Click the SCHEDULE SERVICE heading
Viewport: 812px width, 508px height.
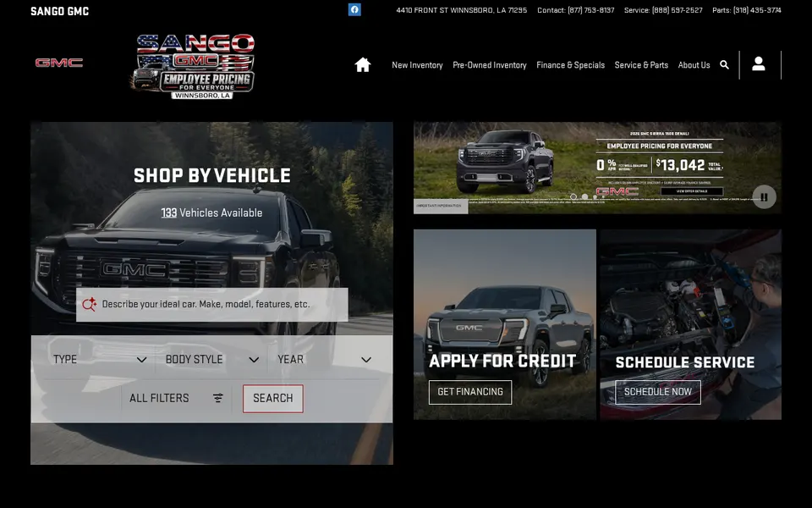(684, 362)
